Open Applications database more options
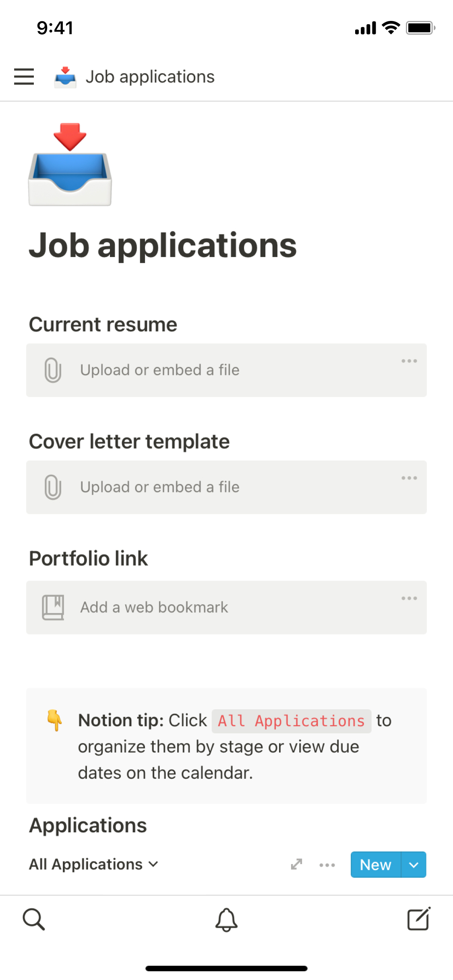The image size is (453, 980). 327,865
